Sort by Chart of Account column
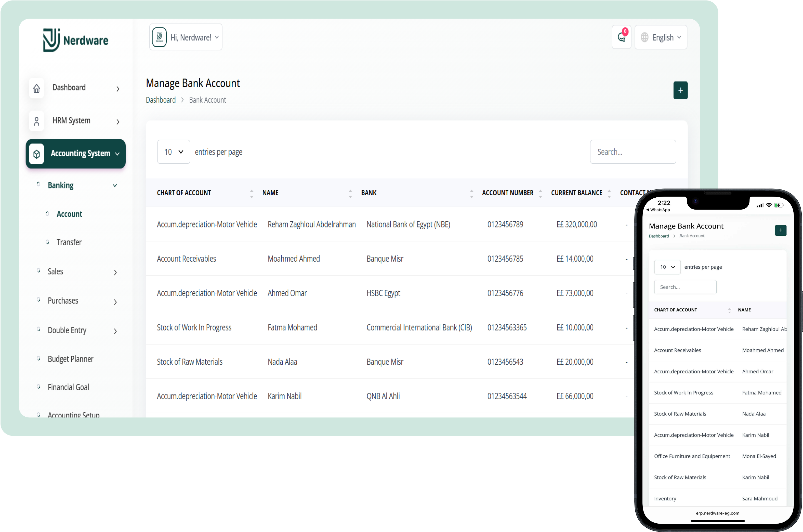803x532 pixels. pyautogui.click(x=252, y=193)
